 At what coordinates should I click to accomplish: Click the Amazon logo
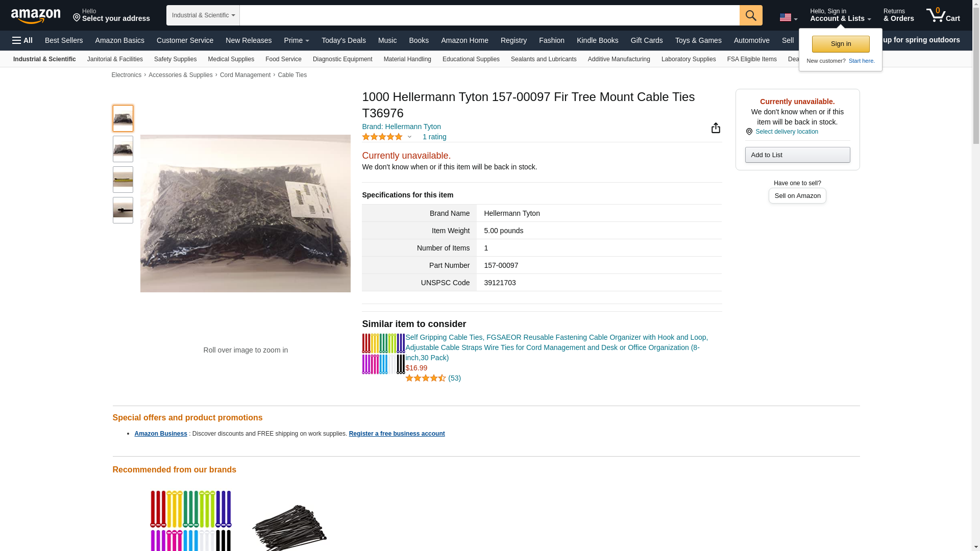pyautogui.click(x=36, y=16)
